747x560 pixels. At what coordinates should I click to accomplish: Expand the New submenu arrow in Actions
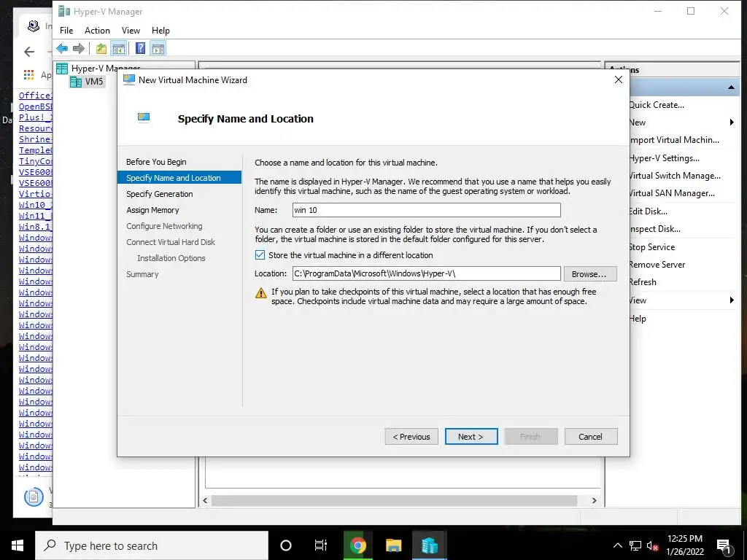(x=732, y=122)
